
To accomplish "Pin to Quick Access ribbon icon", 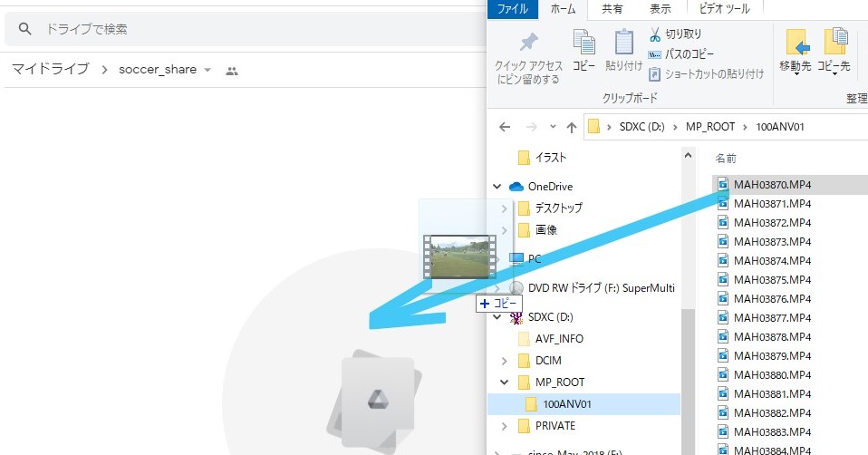I will pyautogui.click(x=529, y=53).
